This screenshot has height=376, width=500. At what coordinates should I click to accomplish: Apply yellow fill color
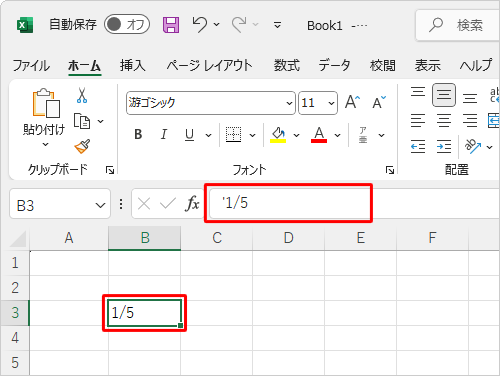(278, 135)
